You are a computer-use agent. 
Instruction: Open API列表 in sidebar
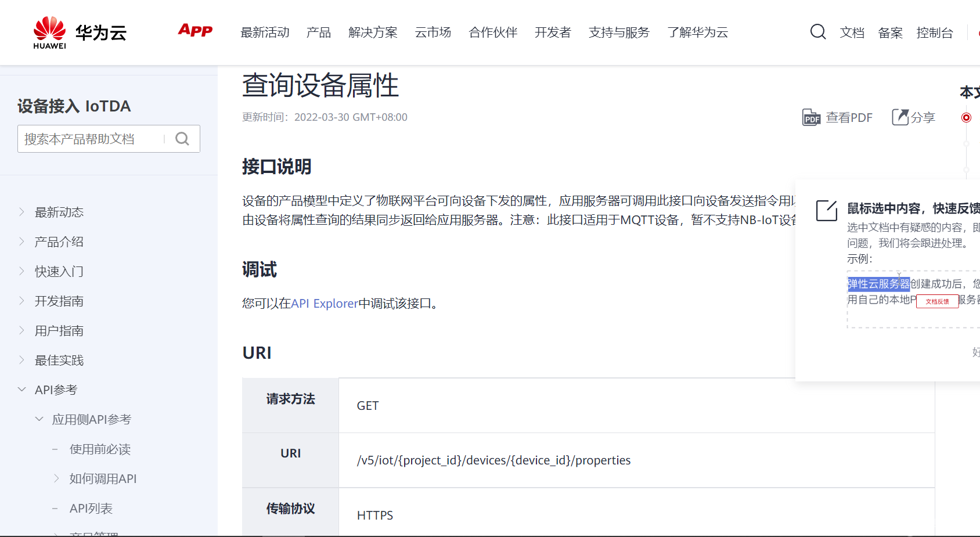[91, 508]
